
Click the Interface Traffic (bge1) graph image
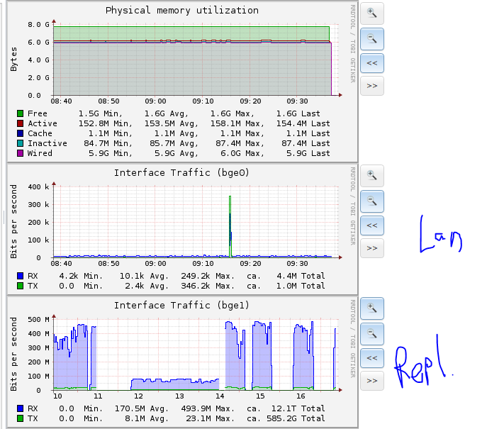click(183, 362)
